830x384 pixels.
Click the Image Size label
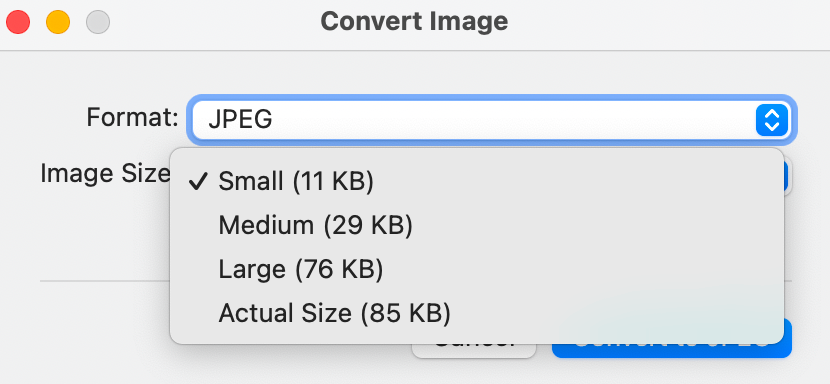[x=105, y=173]
